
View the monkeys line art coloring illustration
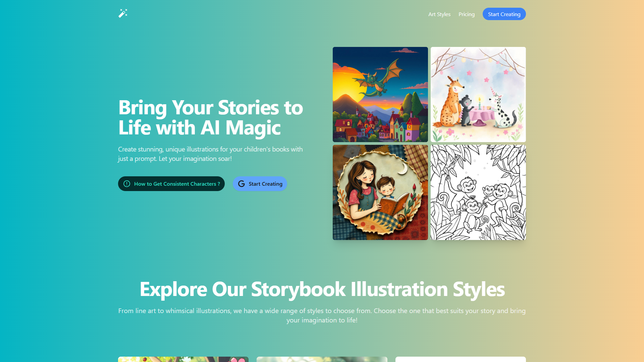click(478, 192)
